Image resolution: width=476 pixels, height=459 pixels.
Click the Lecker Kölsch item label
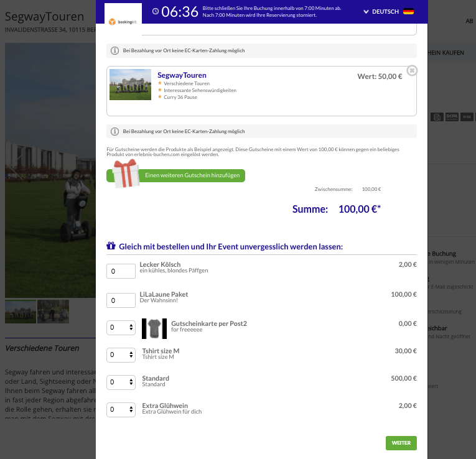[160, 264]
